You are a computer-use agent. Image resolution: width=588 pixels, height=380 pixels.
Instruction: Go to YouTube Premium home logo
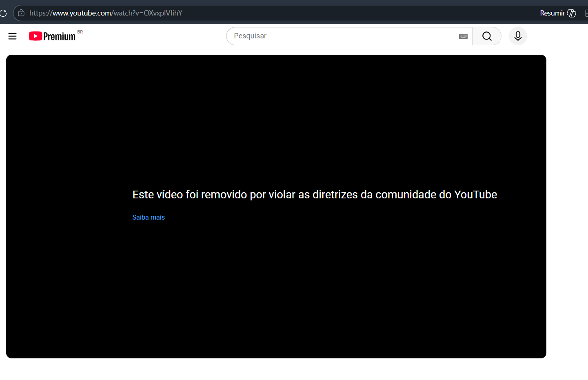[x=52, y=36]
